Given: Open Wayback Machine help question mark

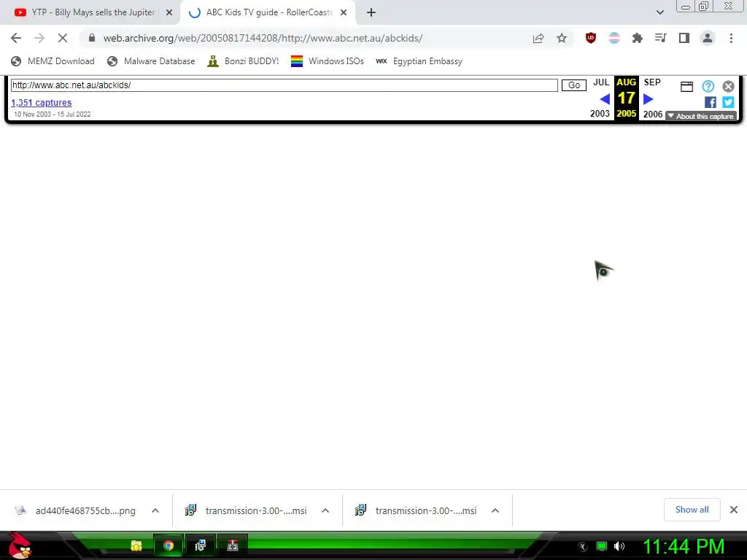Looking at the screenshot, I should pos(708,86).
